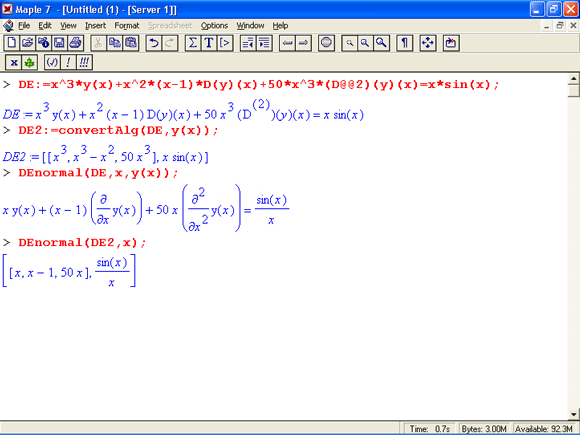Click the Undo arrow icon
This screenshot has height=435, width=580.
tap(154, 43)
